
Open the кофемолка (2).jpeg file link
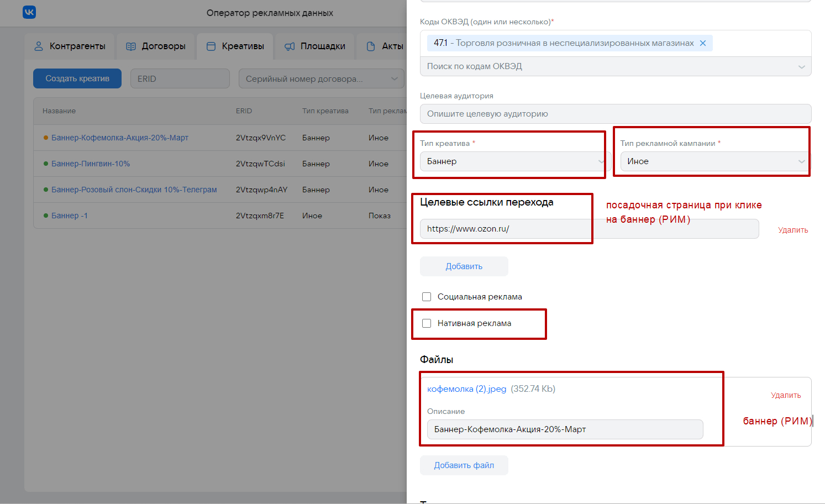(x=466, y=389)
